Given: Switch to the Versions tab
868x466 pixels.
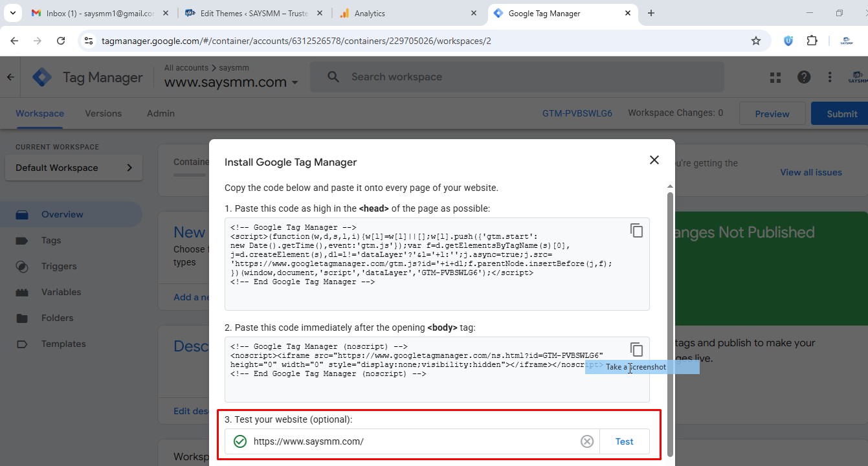Looking at the screenshot, I should click(103, 113).
